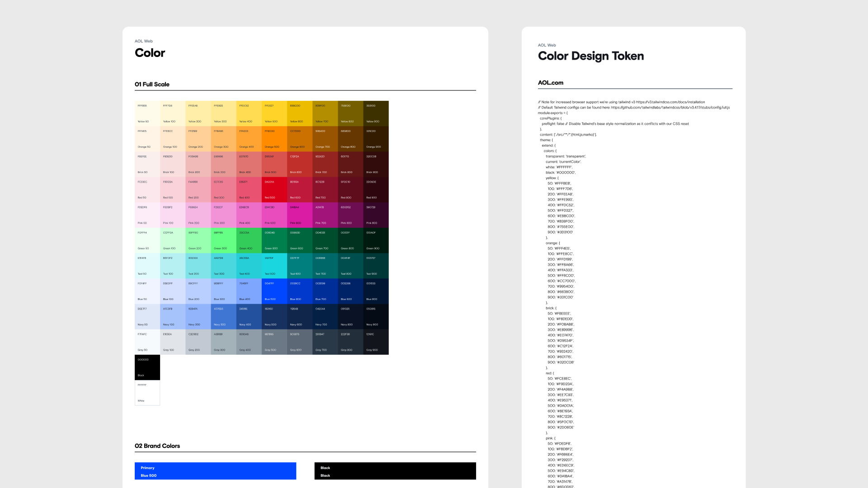The image size is (868, 488).
Task: Click the 02 Brand Colors heading
Action: [157, 446]
